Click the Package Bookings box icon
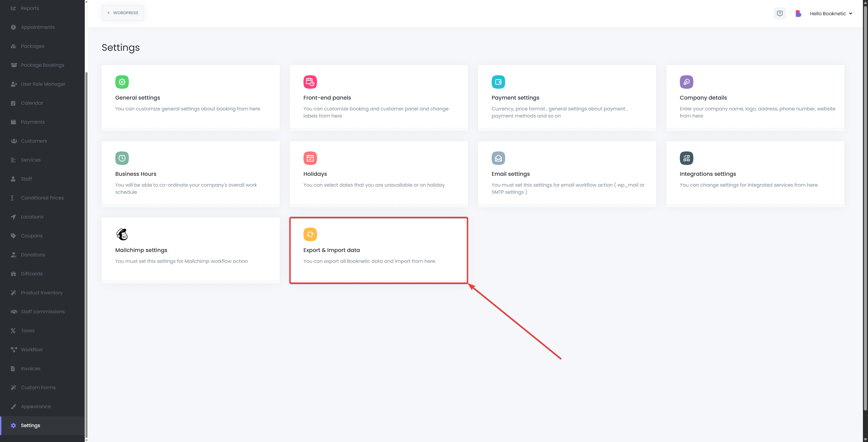This screenshot has width=868, height=442. (x=14, y=65)
